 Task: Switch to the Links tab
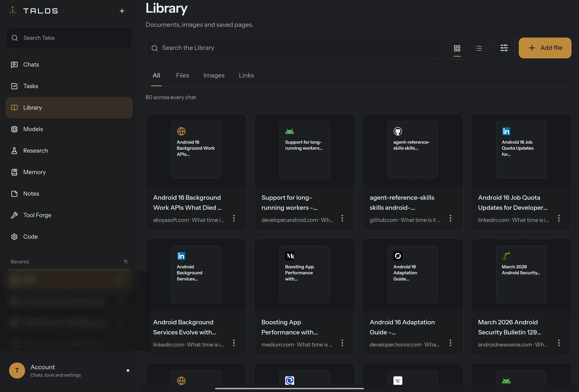point(246,75)
